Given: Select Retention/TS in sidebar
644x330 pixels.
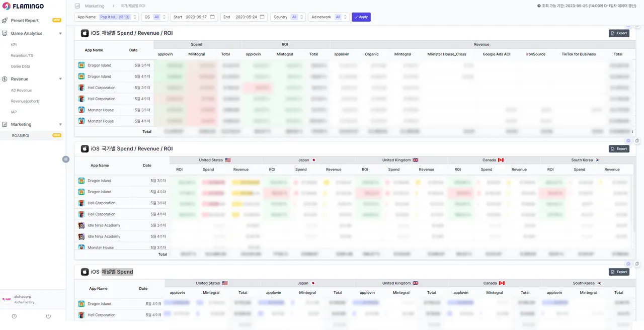Looking at the screenshot, I should [22, 56].
